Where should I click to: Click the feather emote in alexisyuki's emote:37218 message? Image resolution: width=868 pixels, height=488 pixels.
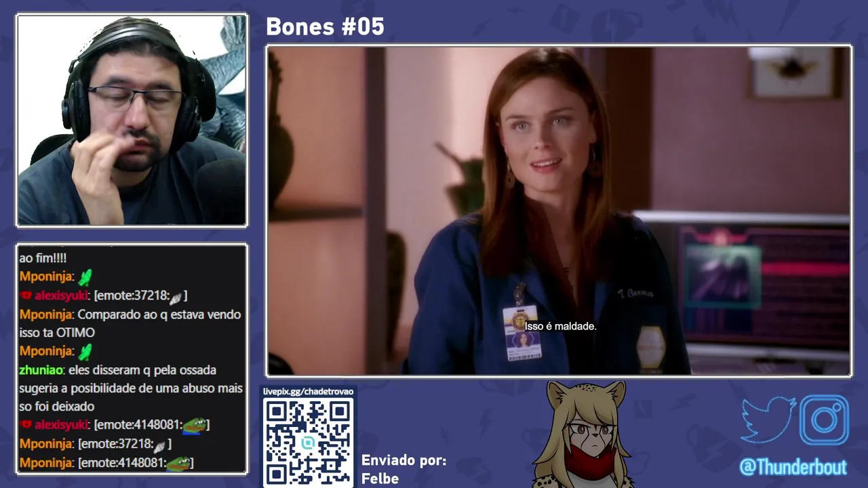point(176,297)
